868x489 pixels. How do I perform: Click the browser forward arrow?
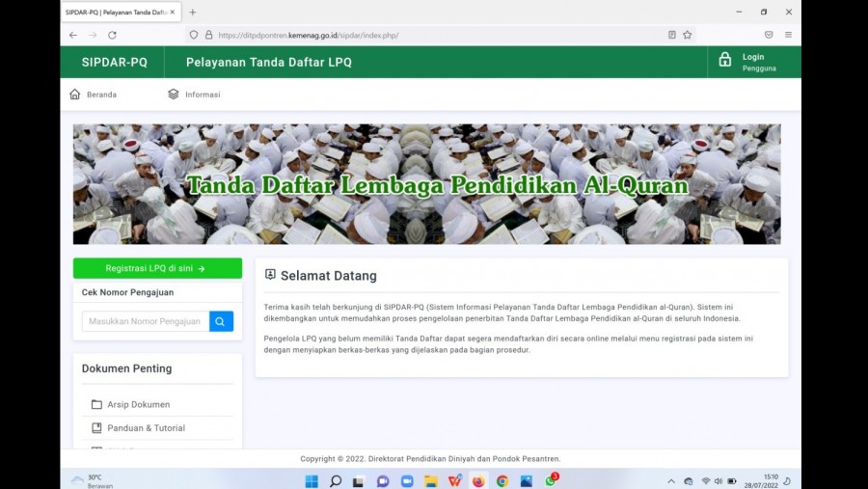(93, 35)
